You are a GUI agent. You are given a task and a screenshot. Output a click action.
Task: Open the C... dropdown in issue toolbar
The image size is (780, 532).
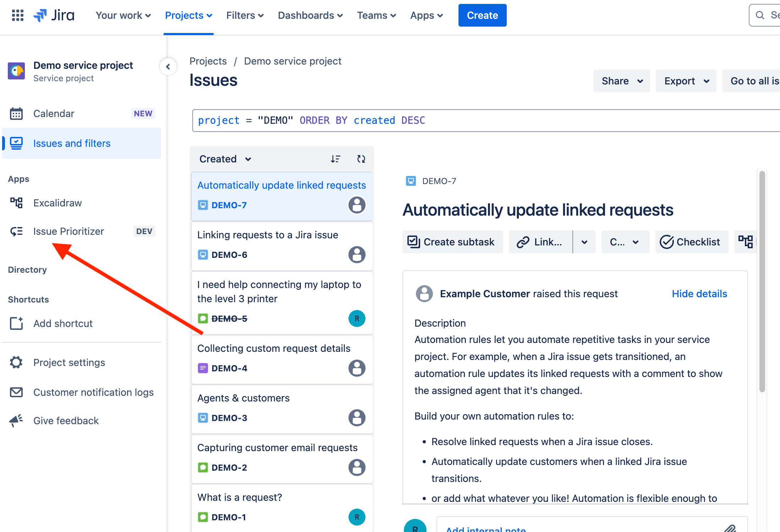[625, 242]
